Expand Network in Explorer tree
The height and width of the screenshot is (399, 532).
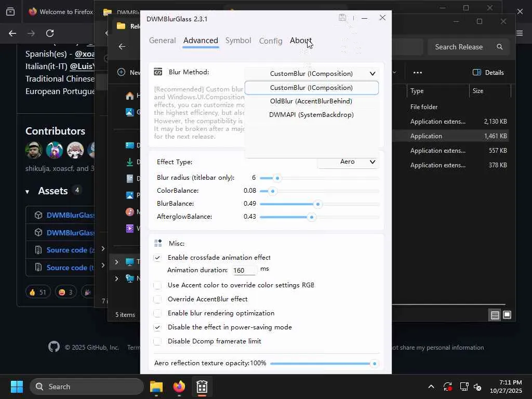pyautogui.click(x=116, y=278)
